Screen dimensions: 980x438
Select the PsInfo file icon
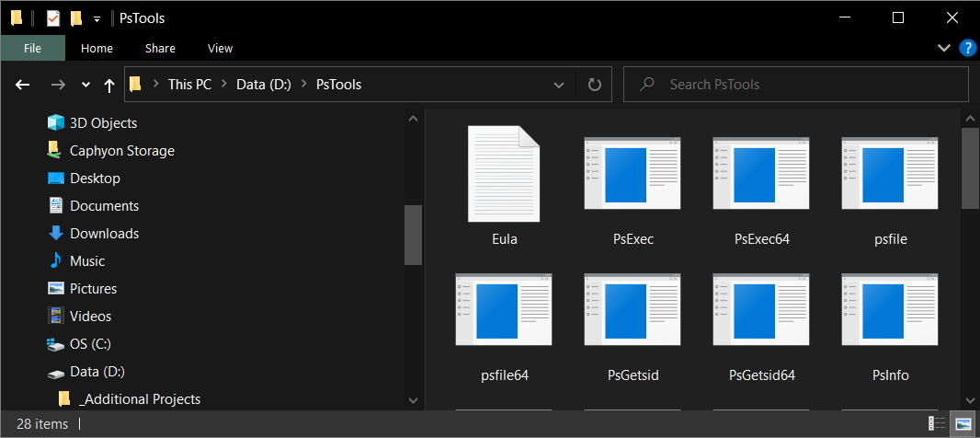click(890, 309)
